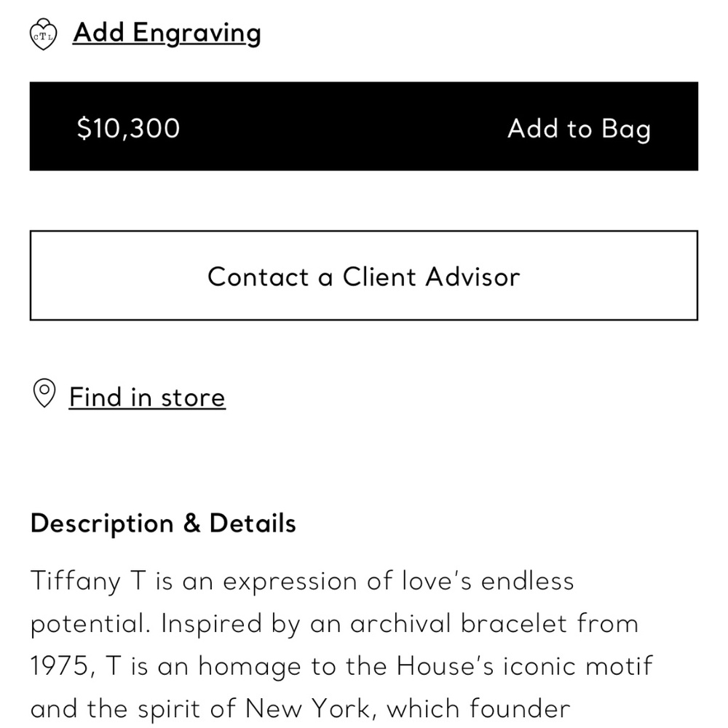Click the middle of the black purchase bar

pos(364,126)
